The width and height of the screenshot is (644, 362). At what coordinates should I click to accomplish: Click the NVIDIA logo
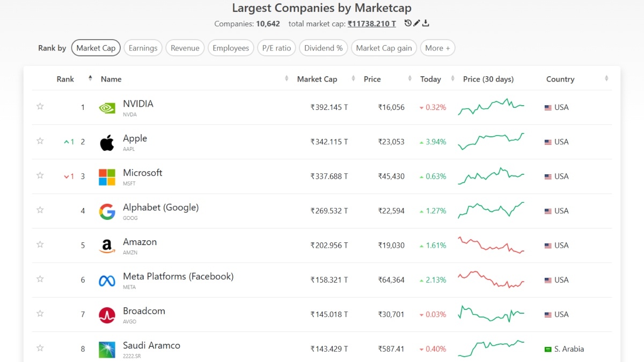tap(107, 107)
